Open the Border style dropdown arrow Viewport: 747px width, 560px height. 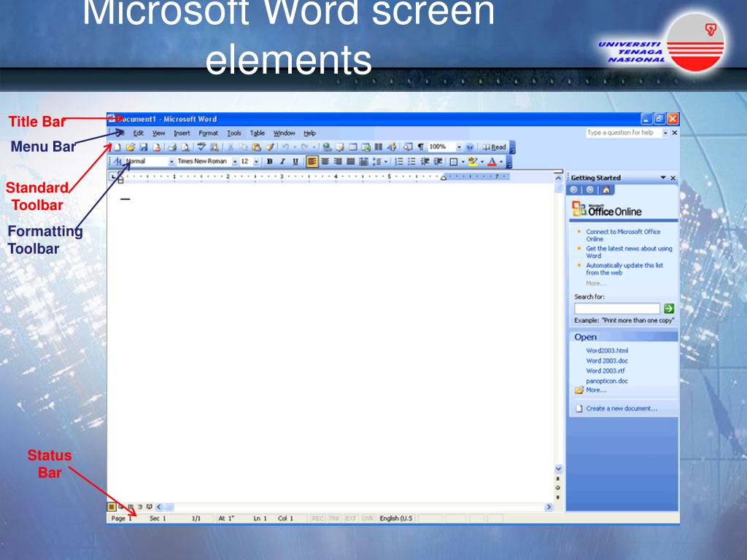463,162
